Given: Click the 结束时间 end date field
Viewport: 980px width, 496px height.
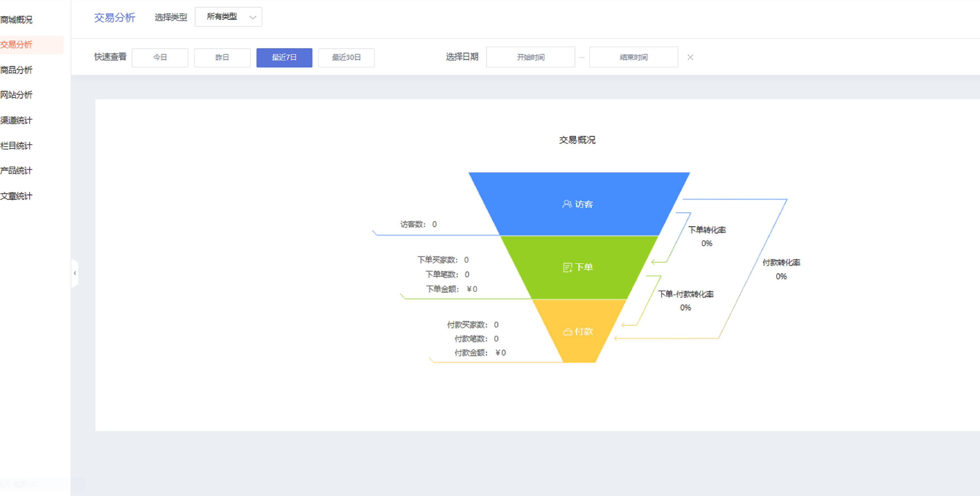Looking at the screenshot, I should pos(633,57).
